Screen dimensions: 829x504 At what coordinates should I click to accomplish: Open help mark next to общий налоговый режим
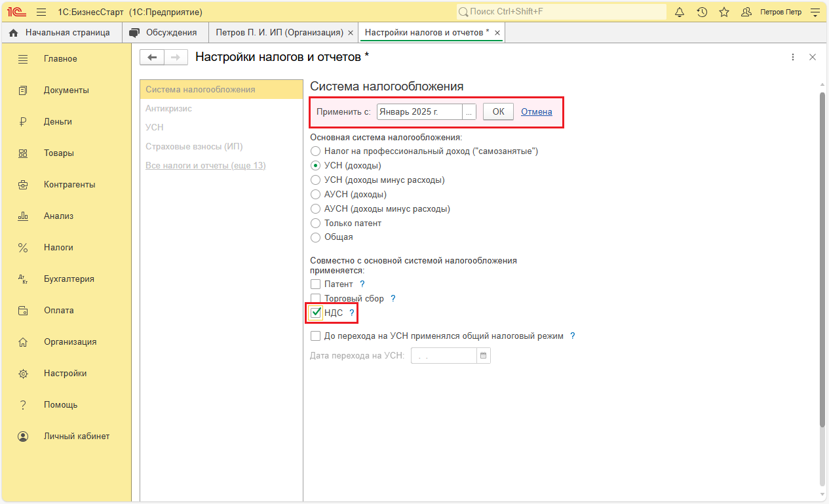pos(572,336)
